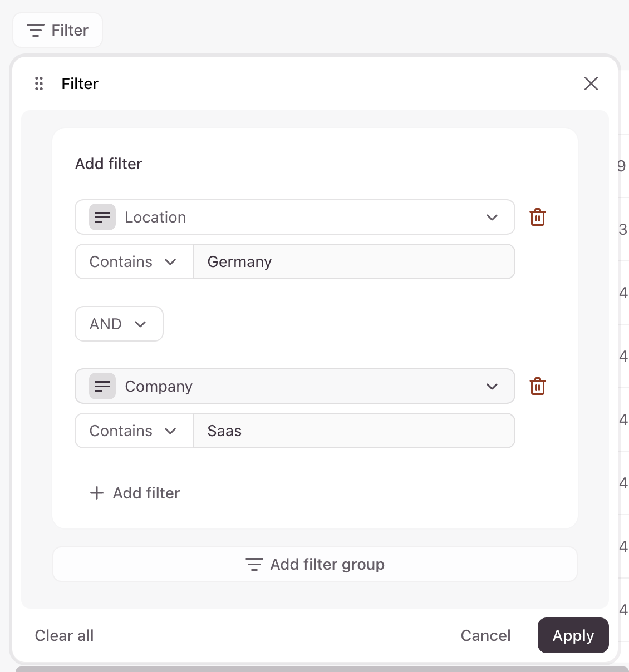Click the Saas value input field
The image size is (629, 672).
[353, 431]
